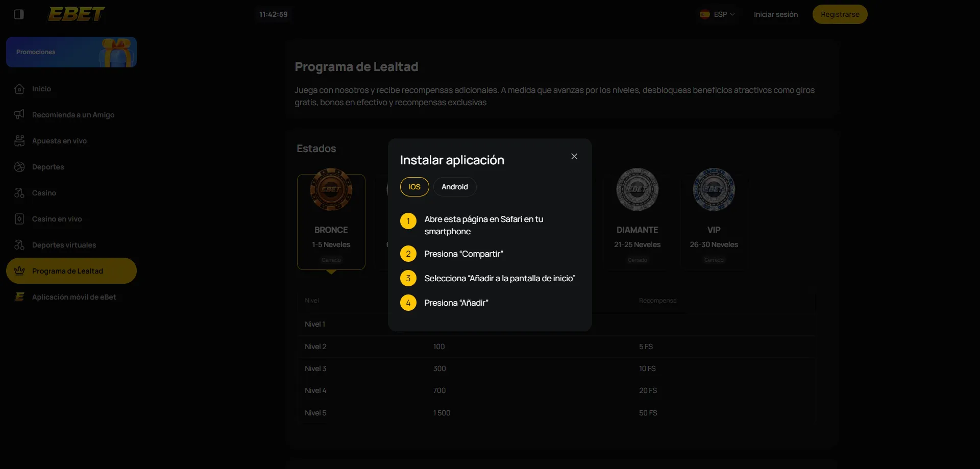Viewport: 980px width, 469px height.
Task: Click the 5 FS reward cell
Action: point(646,347)
